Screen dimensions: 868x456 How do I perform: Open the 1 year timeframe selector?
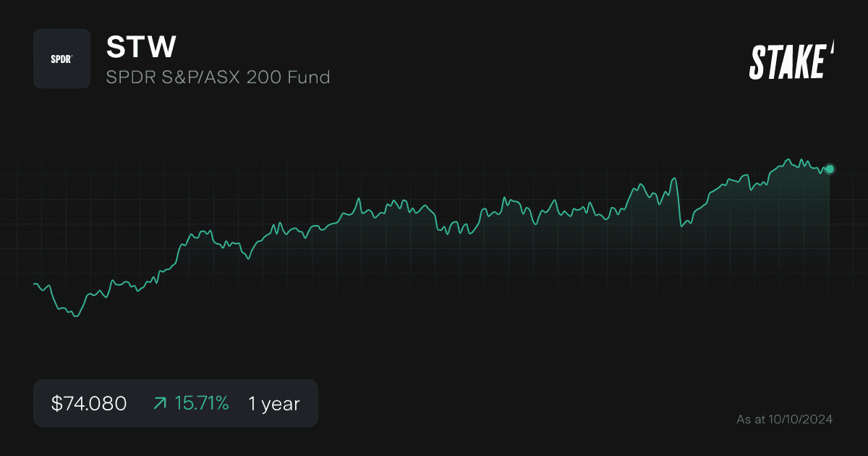click(x=273, y=404)
